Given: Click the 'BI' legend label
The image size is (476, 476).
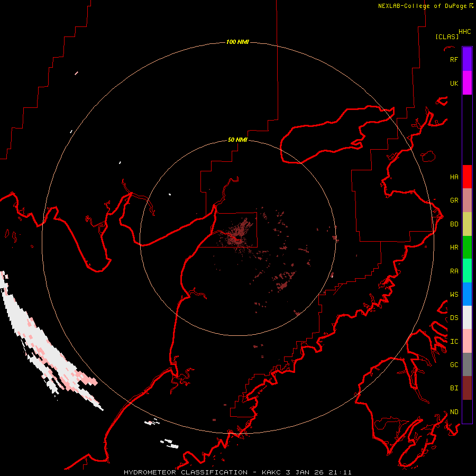Looking at the screenshot, I should coord(454,388).
